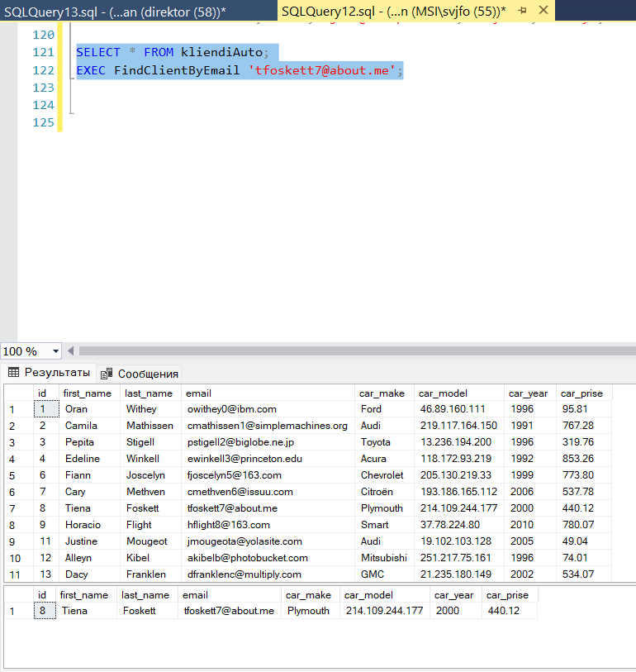Screen dimensions: 636x672
Task: Click the horizontal scrollbar left arrow
Action: point(71,351)
